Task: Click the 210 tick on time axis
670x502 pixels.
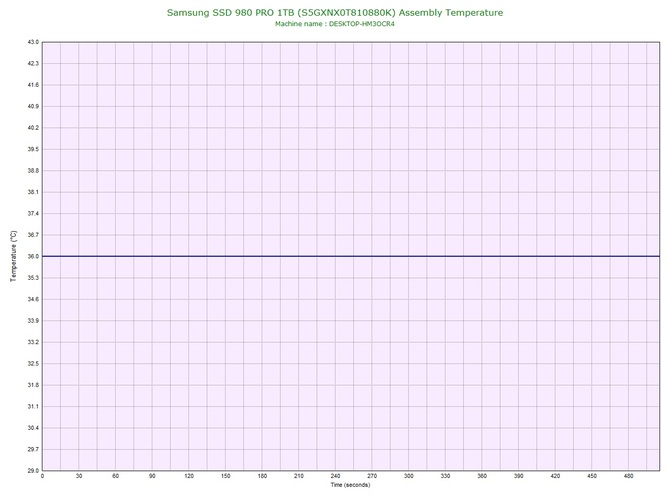Action: click(299, 476)
